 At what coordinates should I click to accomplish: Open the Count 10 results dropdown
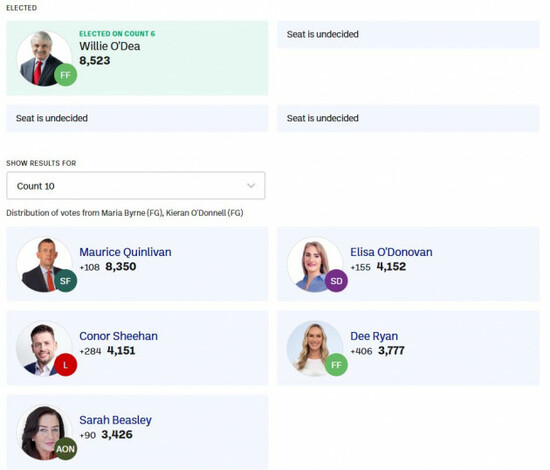[x=136, y=186]
